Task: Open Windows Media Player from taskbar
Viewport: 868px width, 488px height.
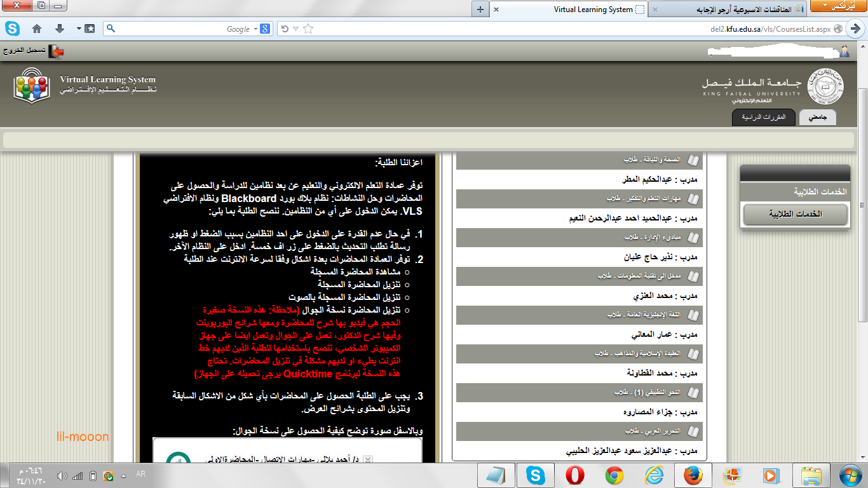Action: pyautogui.click(x=771, y=475)
